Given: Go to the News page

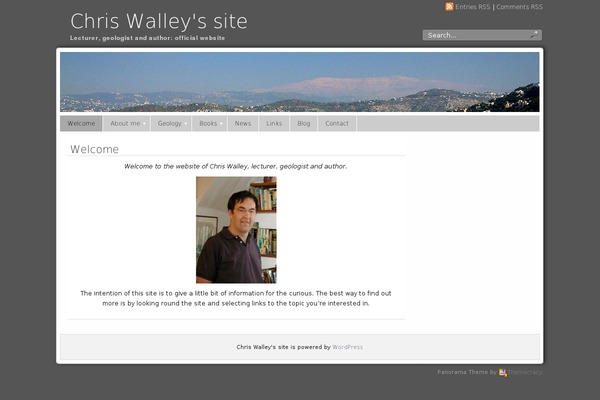Looking at the screenshot, I should coord(243,124).
